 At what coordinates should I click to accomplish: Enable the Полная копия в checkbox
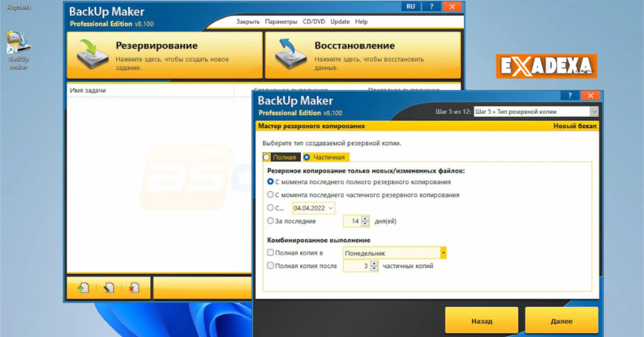pyautogui.click(x=270, y=253)
